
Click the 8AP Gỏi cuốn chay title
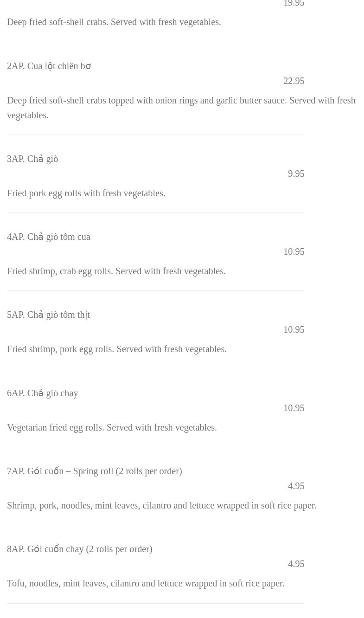coord(79,549)
